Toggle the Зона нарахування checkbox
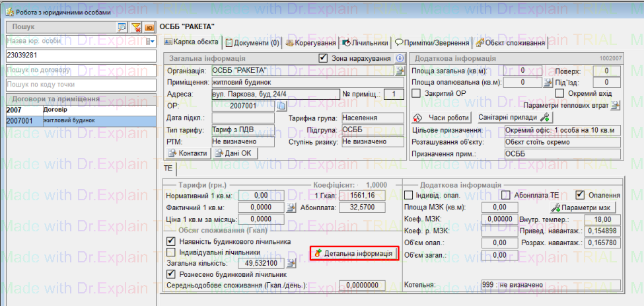 tap(323, 58)
